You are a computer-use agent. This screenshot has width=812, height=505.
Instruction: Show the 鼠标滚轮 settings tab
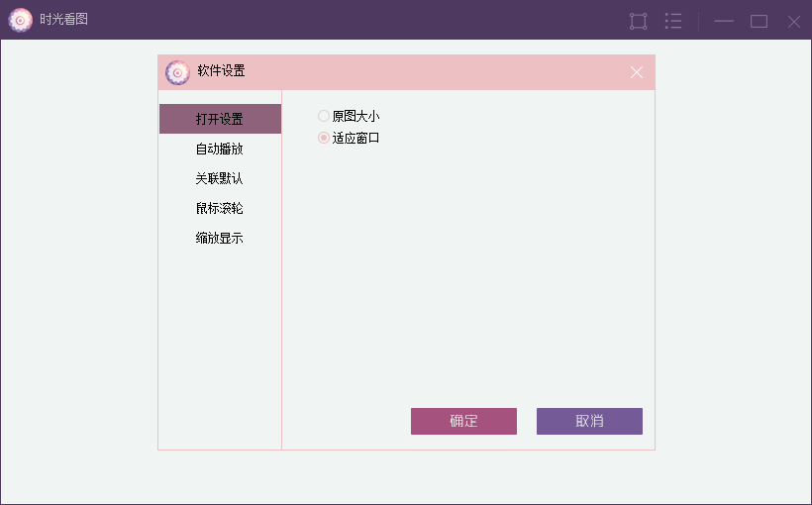coord(220,208)
